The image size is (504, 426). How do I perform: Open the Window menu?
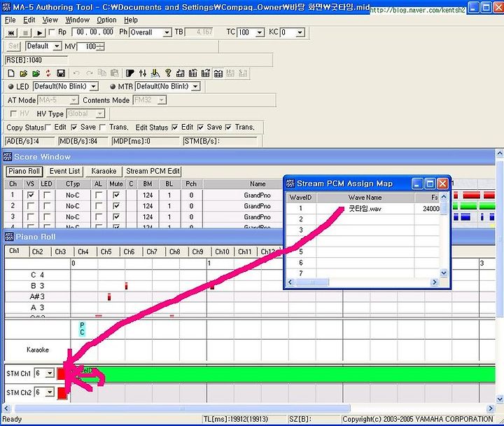[78, 20]
